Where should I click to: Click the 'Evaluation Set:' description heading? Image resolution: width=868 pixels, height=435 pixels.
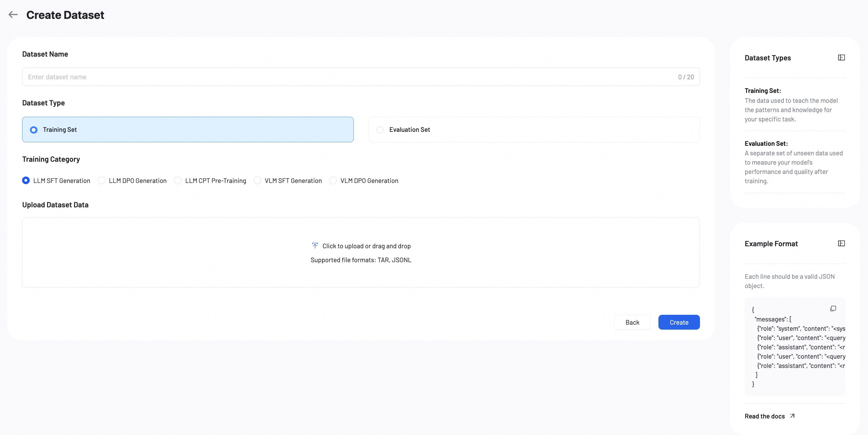point(766,143)
